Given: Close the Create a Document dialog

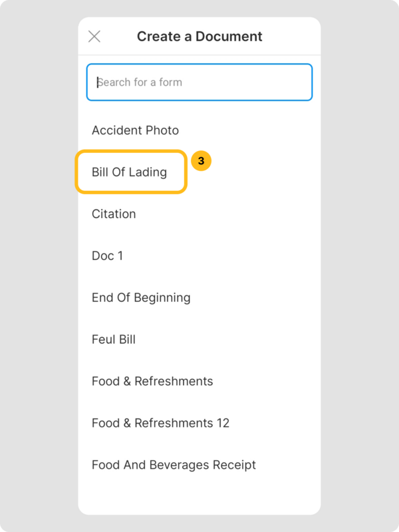Looking at the screenshot, I should pos(94,37).
